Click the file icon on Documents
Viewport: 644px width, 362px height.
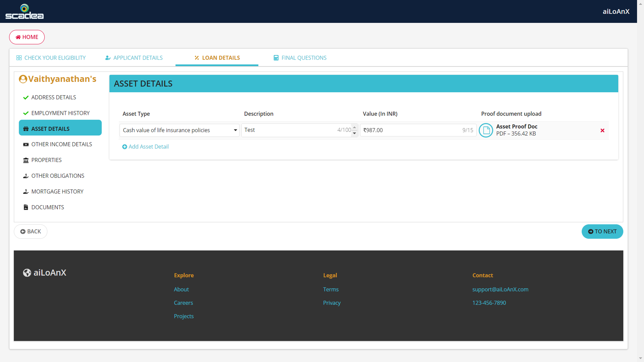pos(26,207)
